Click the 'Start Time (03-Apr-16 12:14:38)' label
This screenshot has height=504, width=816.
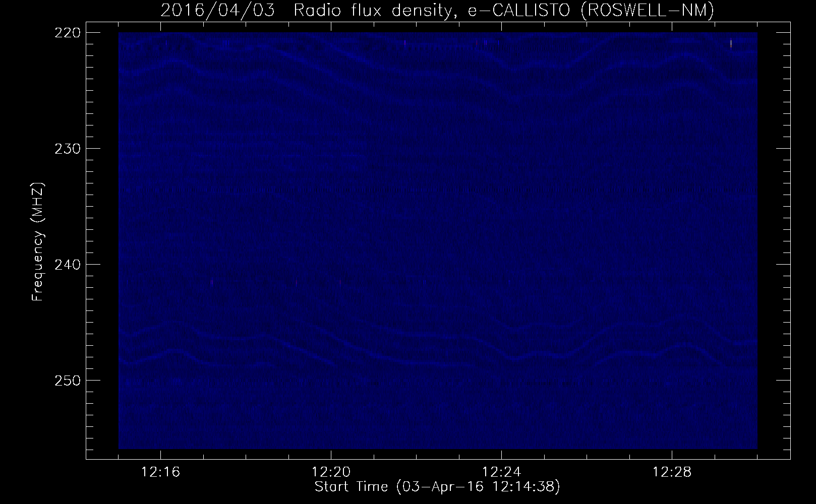click(437, 487)
